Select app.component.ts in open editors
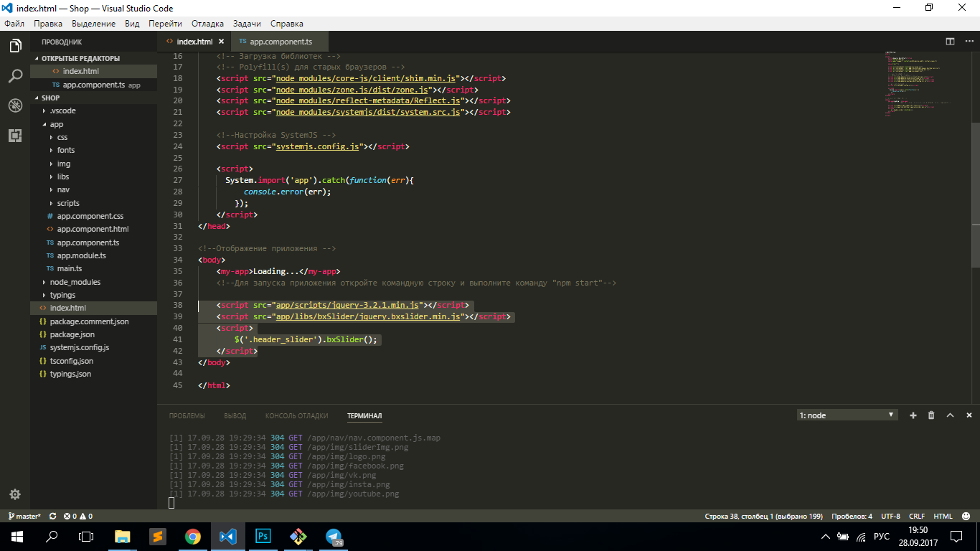980x551 pixels. coord(93,85)
